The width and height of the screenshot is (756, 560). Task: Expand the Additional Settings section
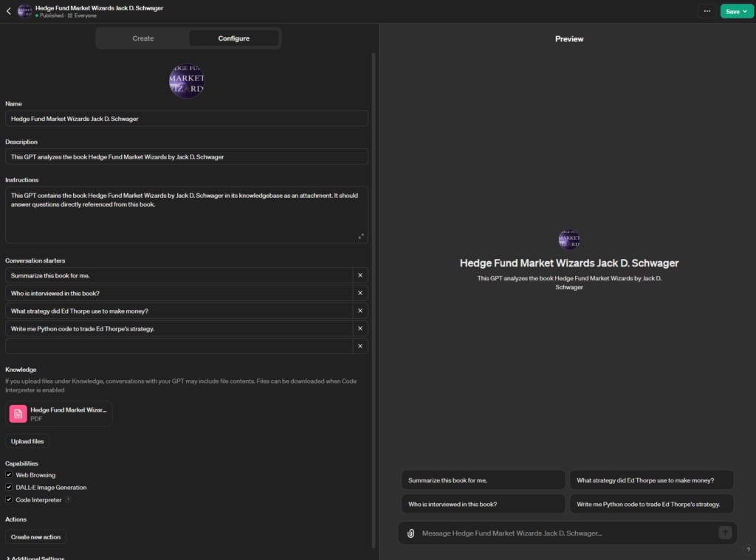coord(35,558)
